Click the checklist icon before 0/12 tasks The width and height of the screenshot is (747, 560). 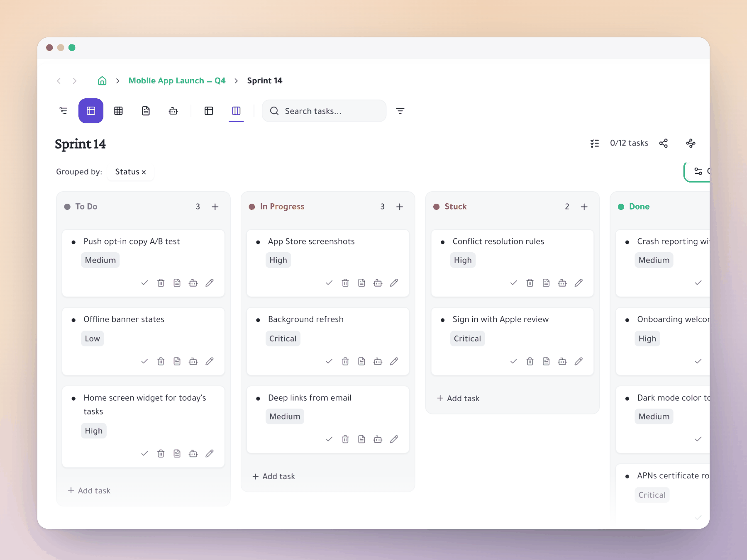tap(595, 143)
